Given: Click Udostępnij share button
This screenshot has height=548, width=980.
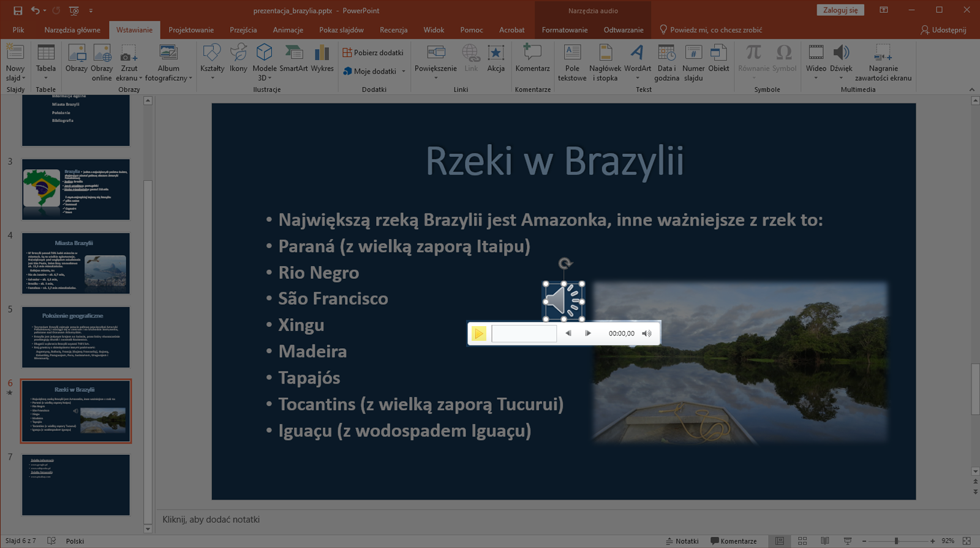Looking at the screenshot, I should pyautogui.click(x=943, y=29).
